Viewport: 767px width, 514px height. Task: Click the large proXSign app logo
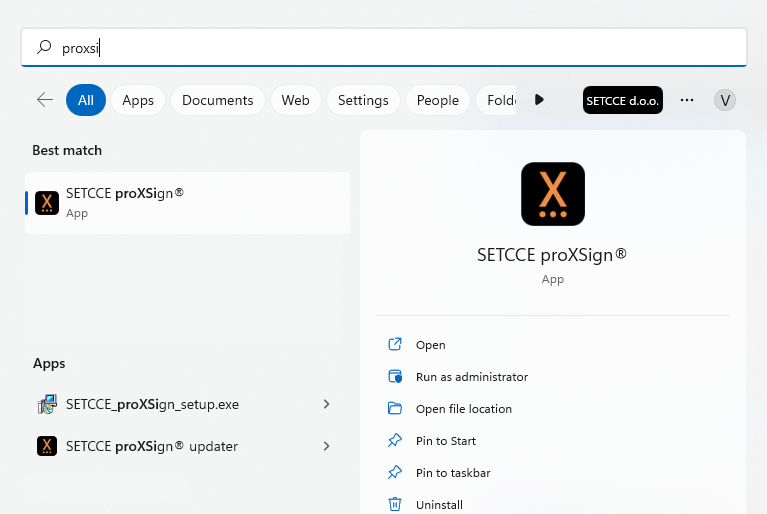tap(553, 194)
